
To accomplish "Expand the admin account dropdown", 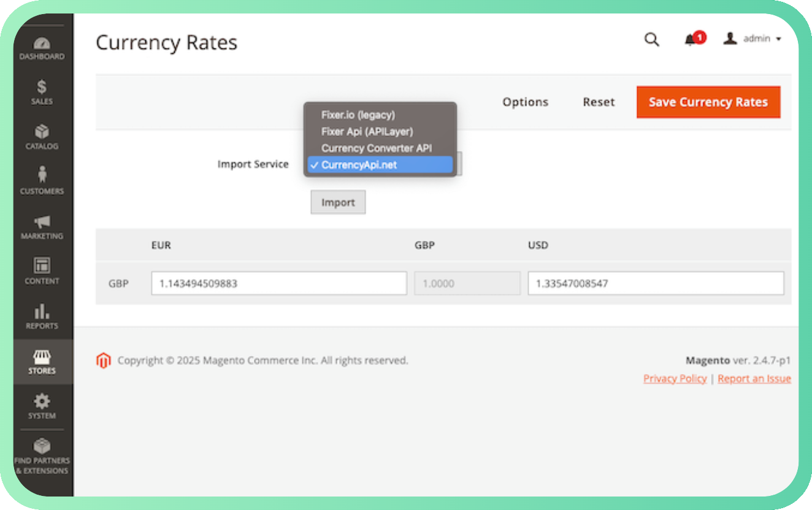I will pyautogui.click(x=753, y=39).
